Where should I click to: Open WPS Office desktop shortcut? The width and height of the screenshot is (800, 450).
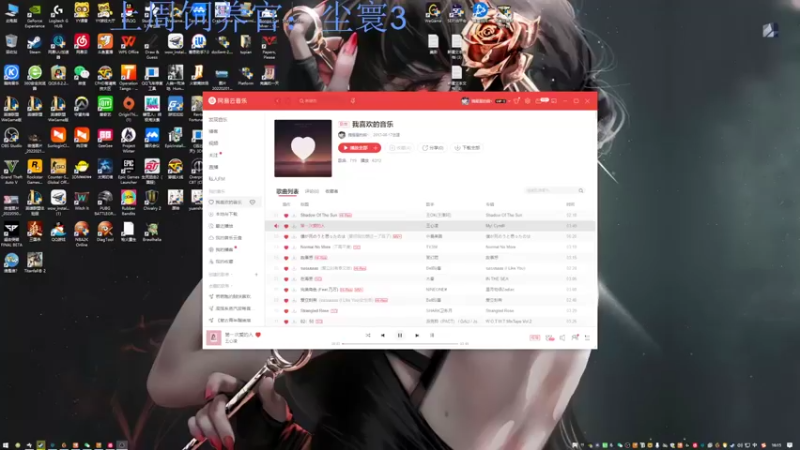(x=129, y=44)
